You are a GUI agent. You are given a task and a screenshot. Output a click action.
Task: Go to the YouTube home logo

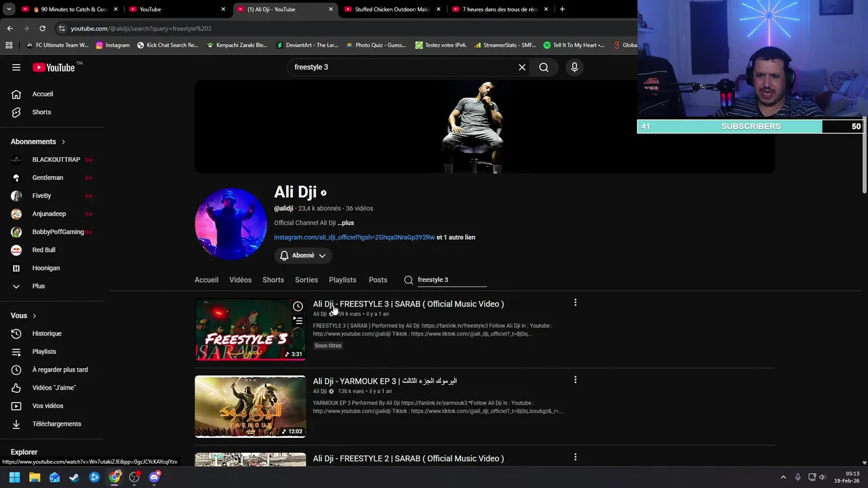pos(54,67)
